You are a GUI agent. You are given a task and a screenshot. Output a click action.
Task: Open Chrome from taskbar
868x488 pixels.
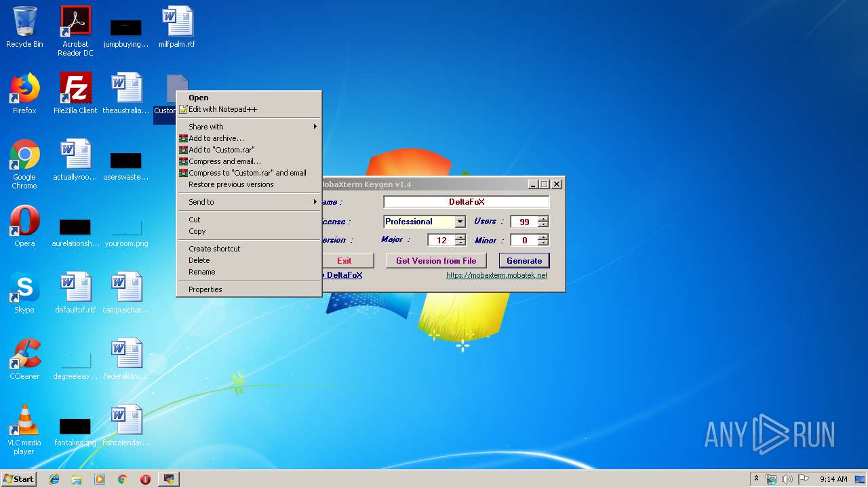coord(123,479)
